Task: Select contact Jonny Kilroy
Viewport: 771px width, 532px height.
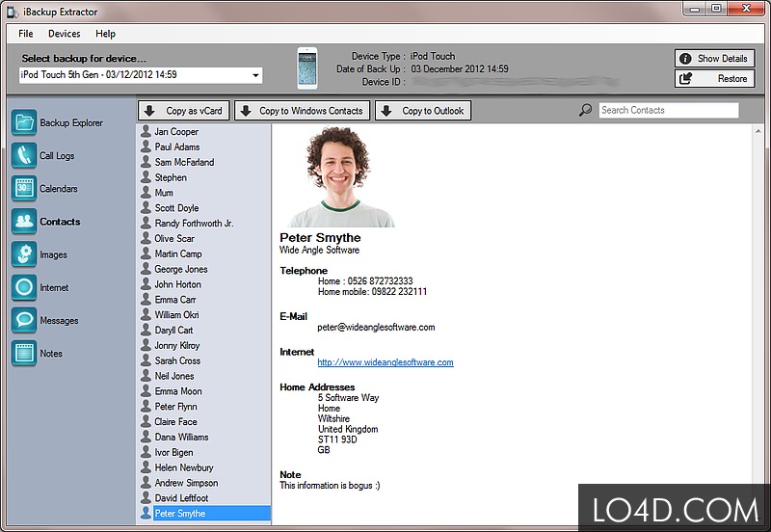Action: point(177,345)
